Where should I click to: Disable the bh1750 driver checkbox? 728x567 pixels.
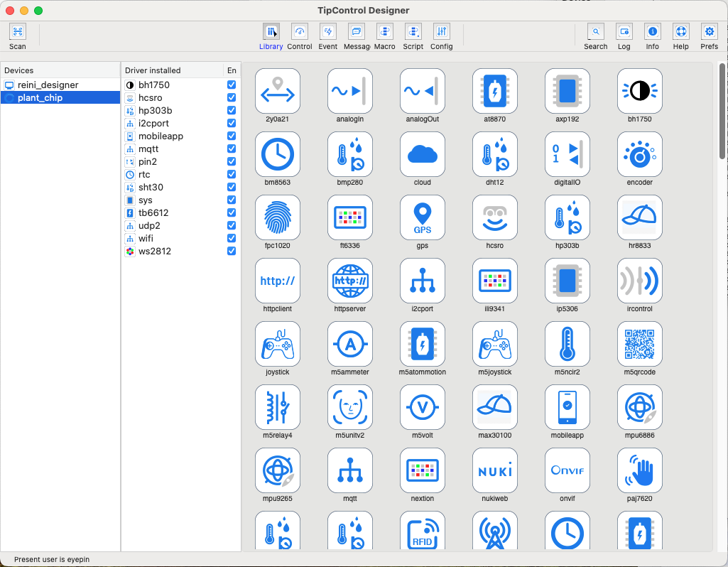click(232, 85)
